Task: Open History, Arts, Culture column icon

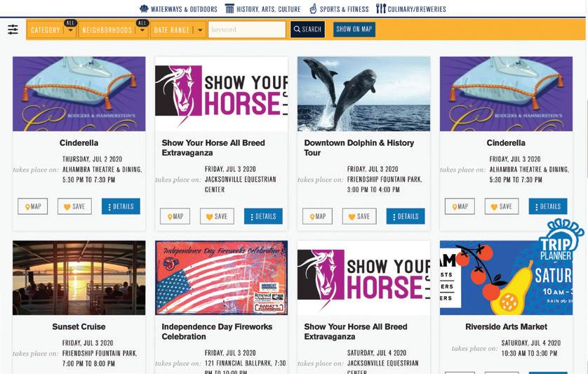Action: coord(229,8)
